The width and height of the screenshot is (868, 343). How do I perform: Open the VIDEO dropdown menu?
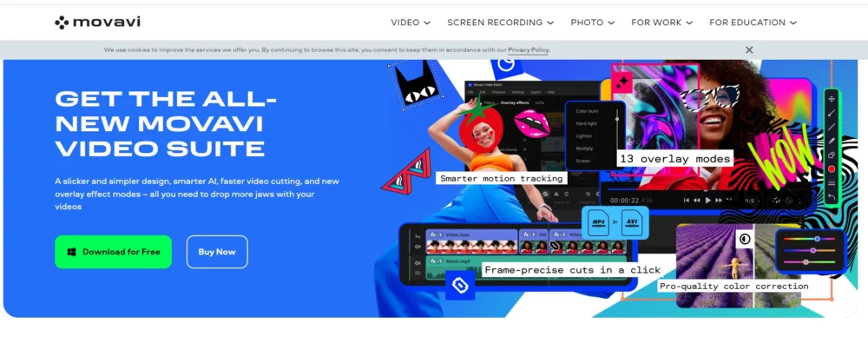point(411,23)
